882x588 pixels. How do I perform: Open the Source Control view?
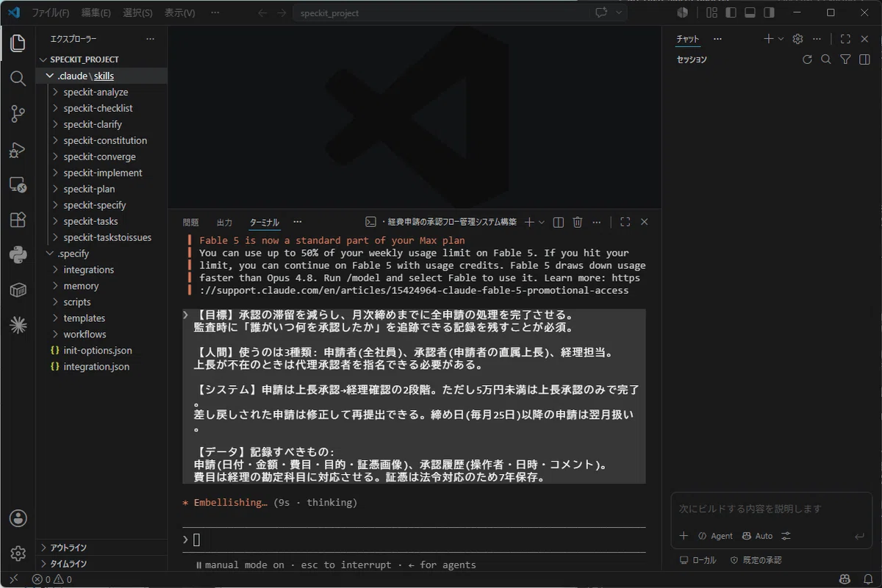pos(18,113)
